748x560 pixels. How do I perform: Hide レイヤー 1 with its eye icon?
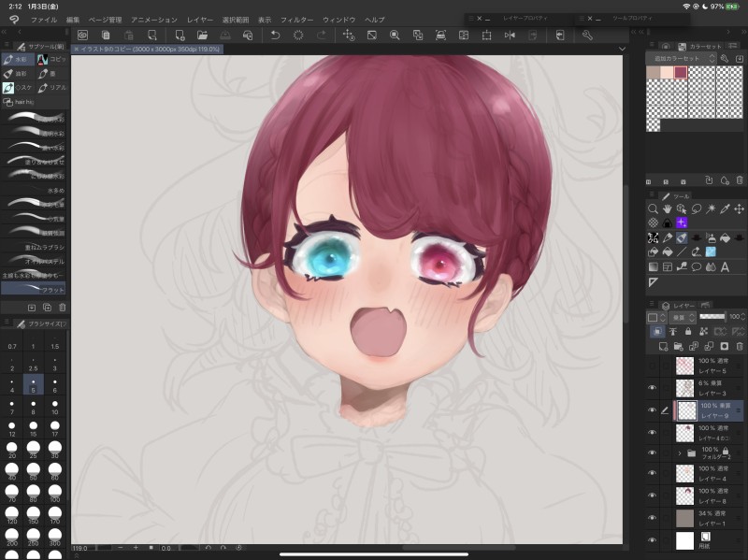(652, 518)
